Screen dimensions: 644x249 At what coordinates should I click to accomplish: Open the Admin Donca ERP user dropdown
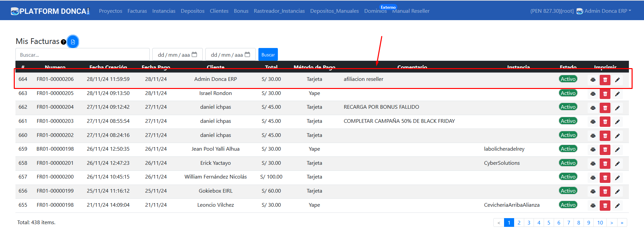(x=604, y=11)
